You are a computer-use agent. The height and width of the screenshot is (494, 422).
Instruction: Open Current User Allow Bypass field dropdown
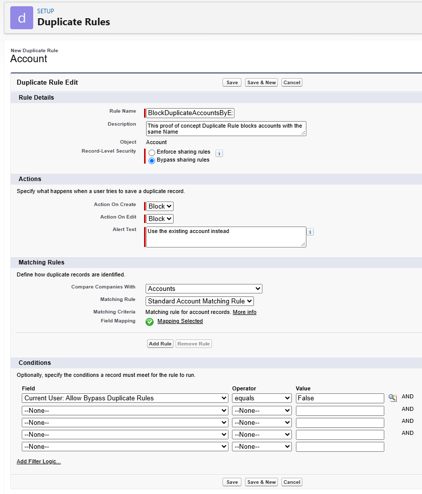coord(125,398)
